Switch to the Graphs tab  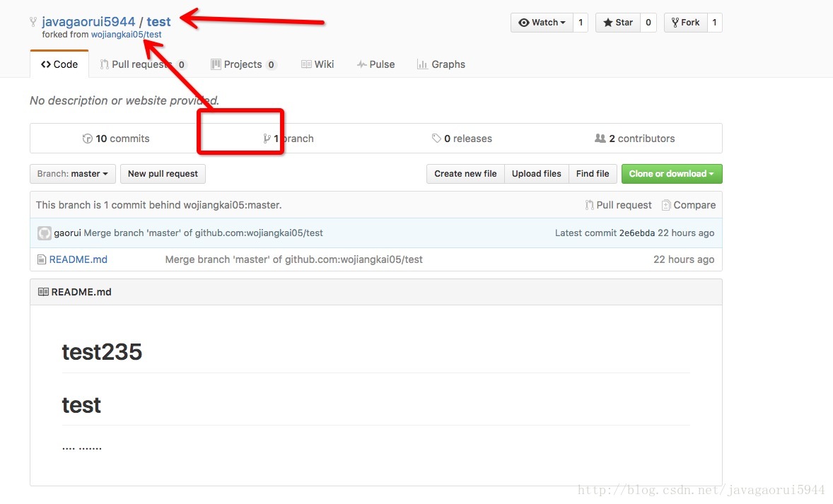(441, 64)
